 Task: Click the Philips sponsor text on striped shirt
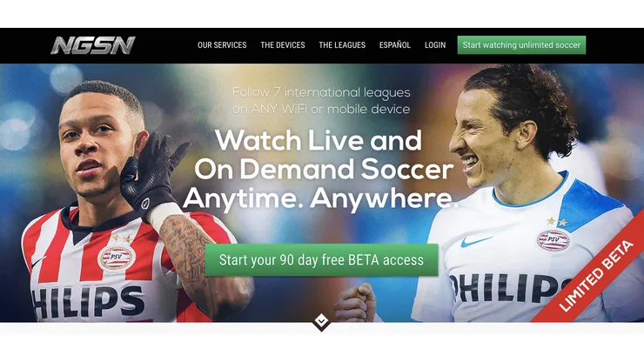tap(88, 302)
